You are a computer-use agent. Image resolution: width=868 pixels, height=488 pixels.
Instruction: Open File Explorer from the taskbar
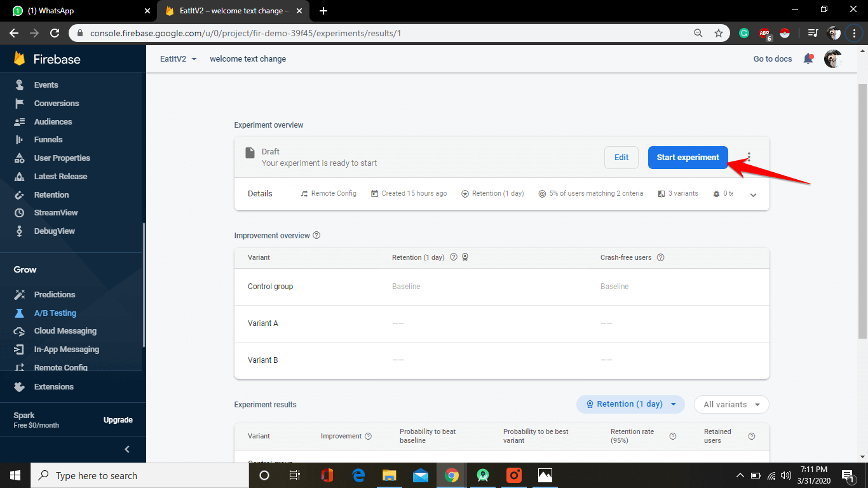point(390,475)
